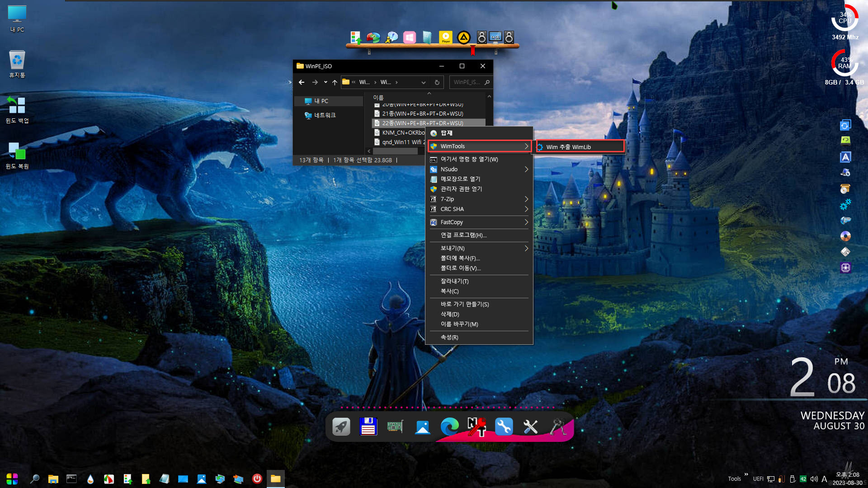Open the command prompt icon on the taskbar
The image size is (868, 488).
point(71,479)
